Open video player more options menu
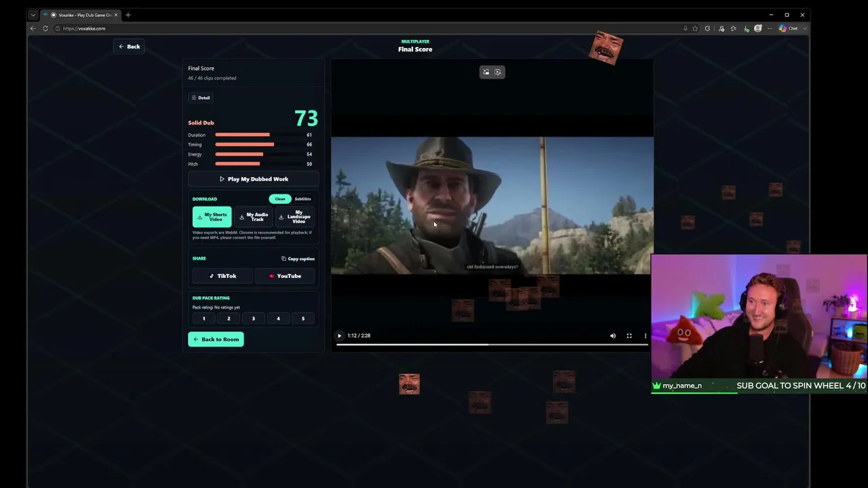Viewport: 868px width, 488px height. (x=645, y=335)
